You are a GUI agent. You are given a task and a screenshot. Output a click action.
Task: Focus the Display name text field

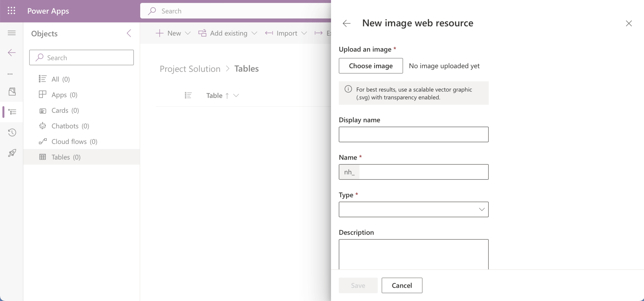(x=413, y=135)
